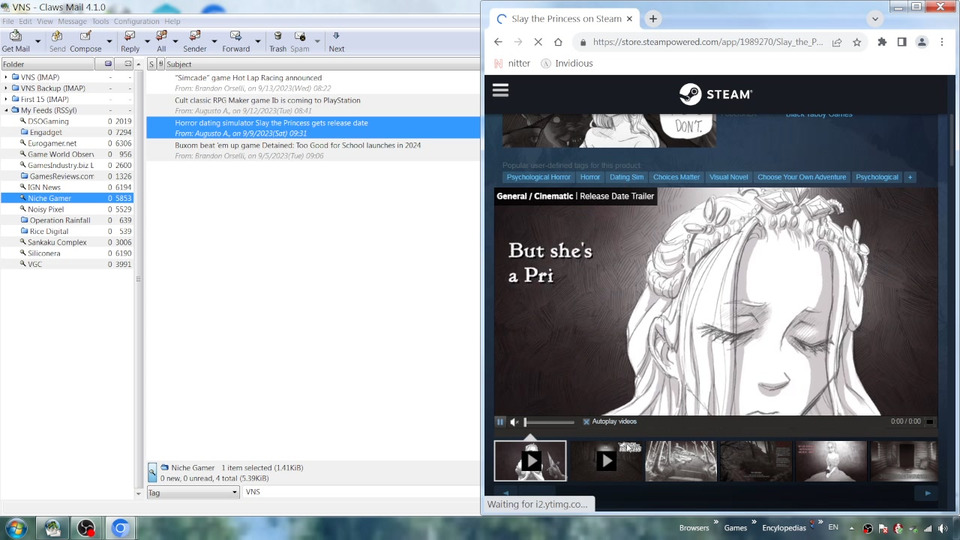The height and width of the screenshot is (540, 960).
Task: Pause the Steam trailer video
Action: [500, 422]
